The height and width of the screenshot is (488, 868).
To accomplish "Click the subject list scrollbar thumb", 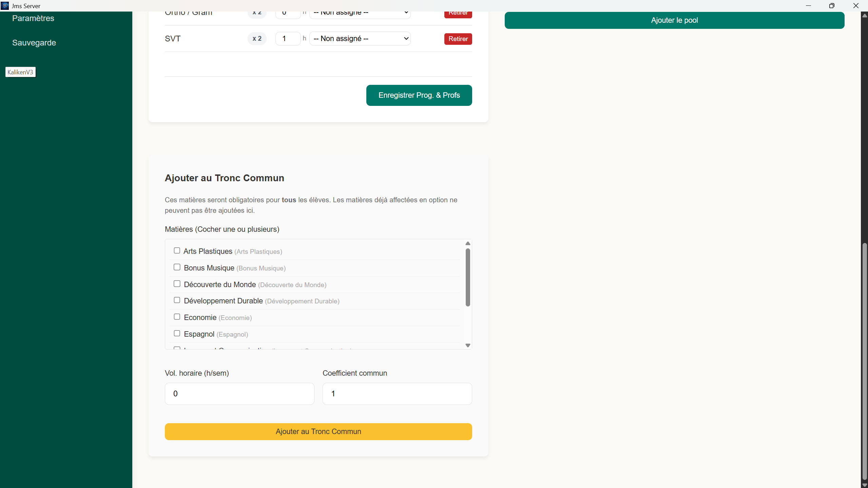I will point(468,277).
